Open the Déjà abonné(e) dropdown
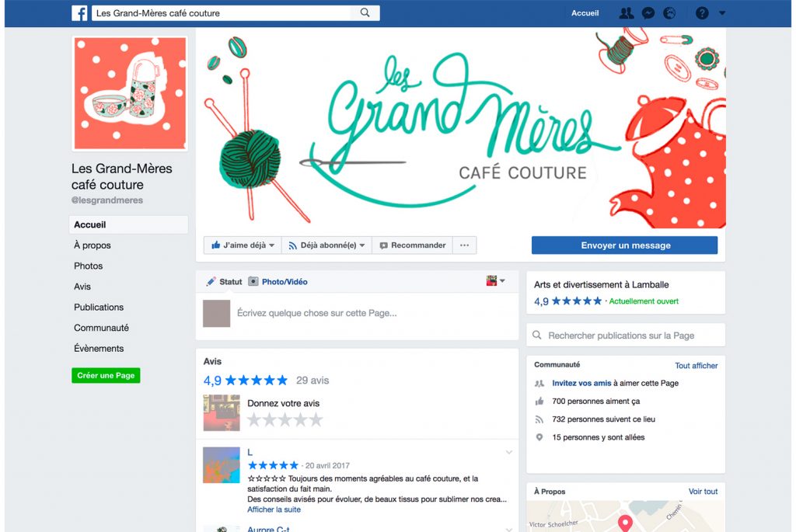This screenshot has width=796, height=532. (x=326, y=245)
